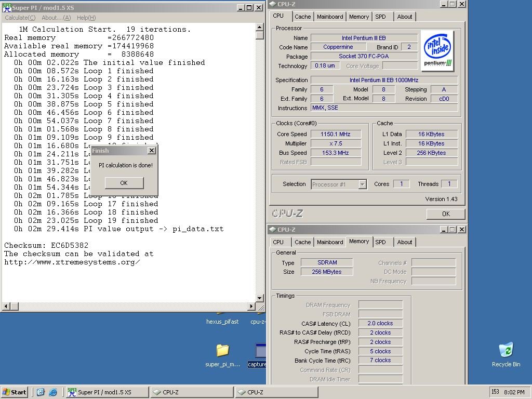Switch to Cache tab in upper CPU-Z
This screenshot has height=399, width=532.
(303, 17)
